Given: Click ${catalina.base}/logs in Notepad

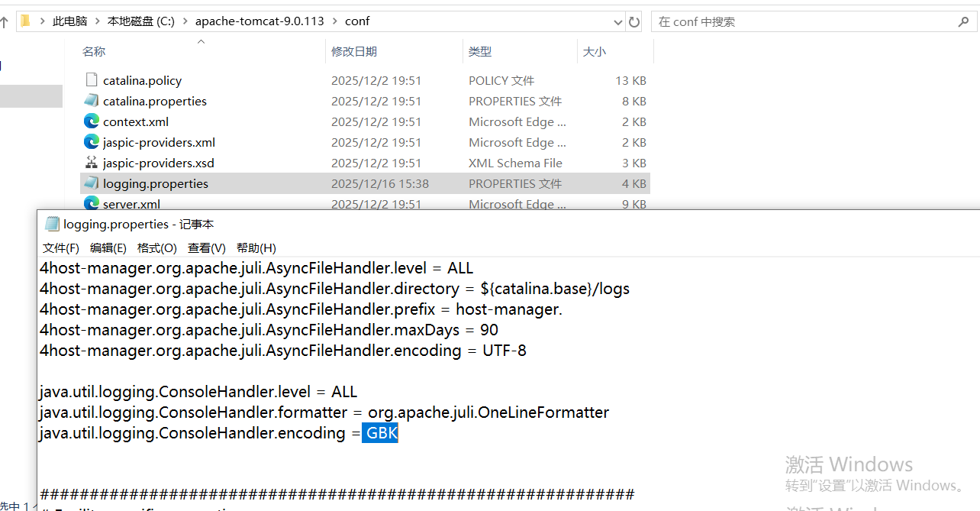Looking at the screenshot, I should coord(555,289).
